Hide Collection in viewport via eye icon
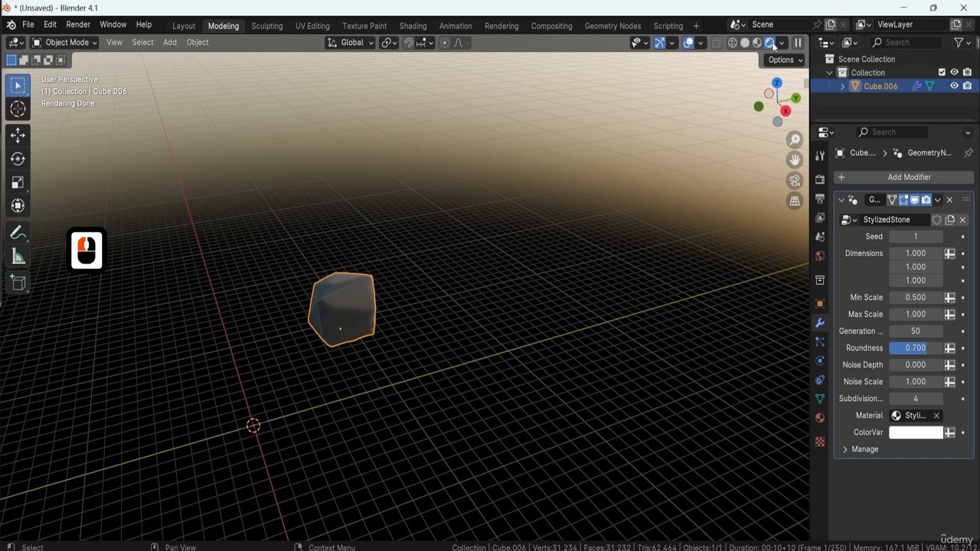 954,73
